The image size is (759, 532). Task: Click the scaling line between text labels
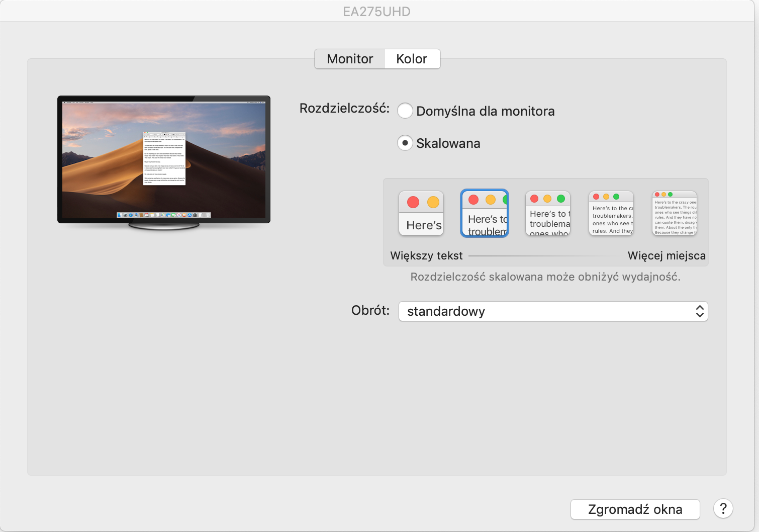click(x=545, y=256)
